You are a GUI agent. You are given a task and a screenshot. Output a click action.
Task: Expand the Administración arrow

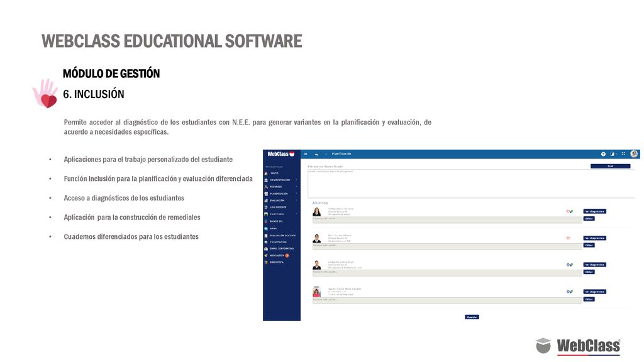click(296, 180)
